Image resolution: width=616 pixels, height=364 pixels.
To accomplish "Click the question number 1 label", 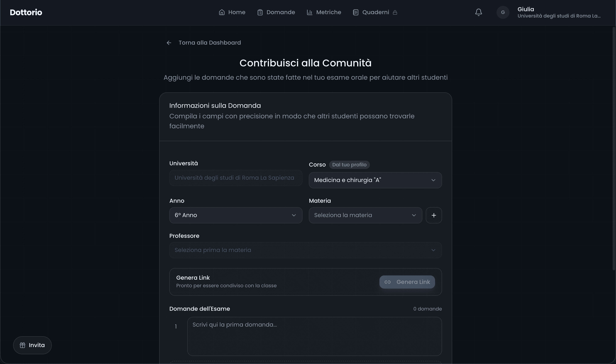I will 176,326.
